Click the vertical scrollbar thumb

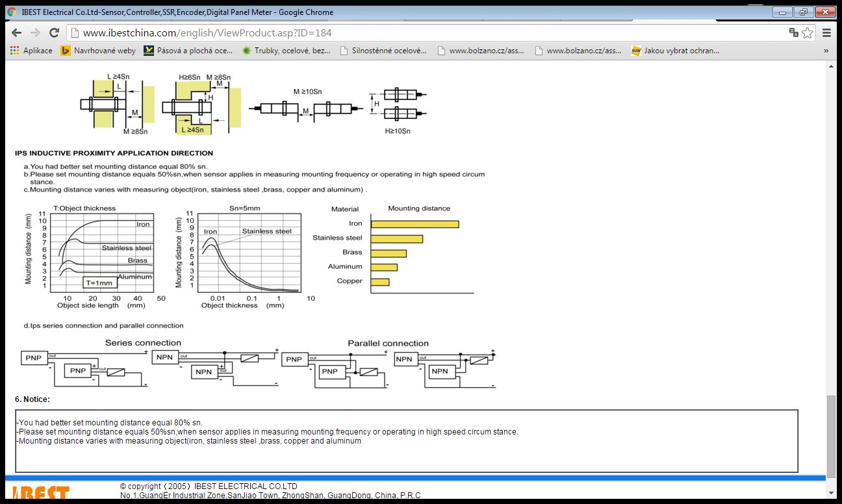(831, 435)
